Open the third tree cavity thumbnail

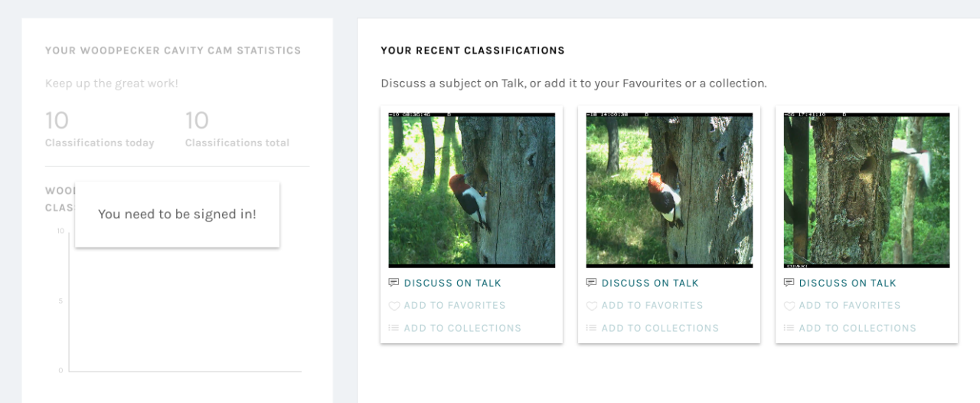pyautogui.click(x=867, y=190)
